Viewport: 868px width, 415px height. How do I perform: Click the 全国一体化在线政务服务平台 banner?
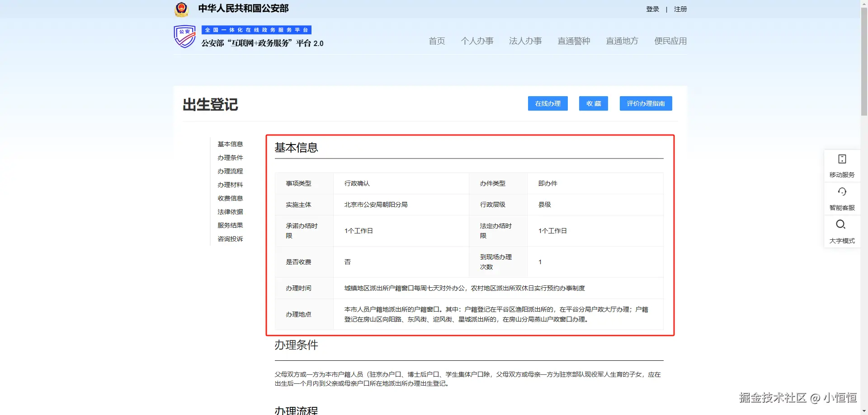[256, 30]
